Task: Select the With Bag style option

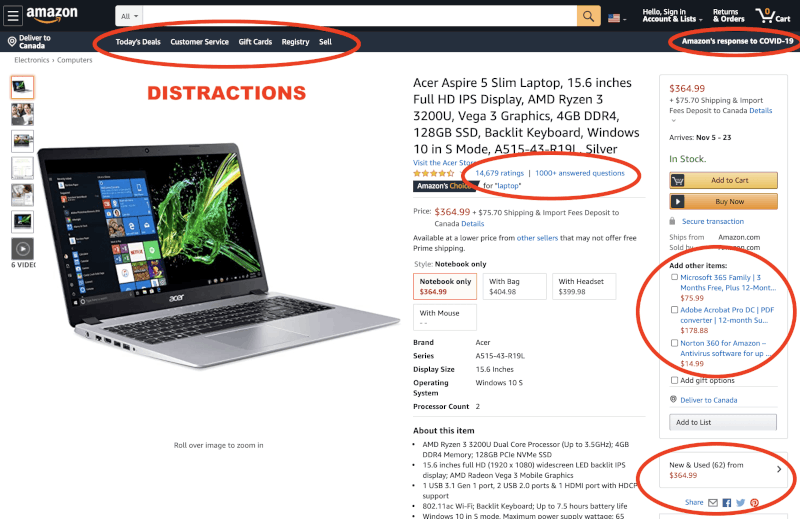Action: click(x=514, y=286)
